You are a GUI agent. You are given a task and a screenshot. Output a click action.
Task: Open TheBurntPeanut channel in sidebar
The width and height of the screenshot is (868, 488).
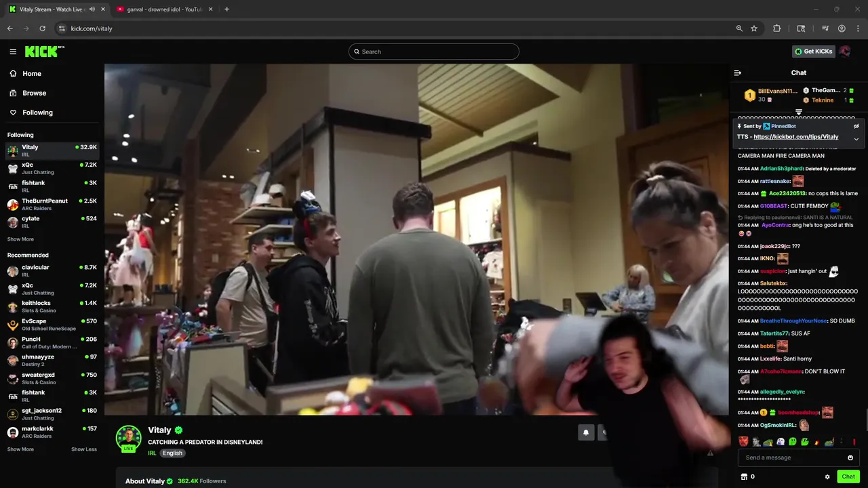[x=52, y=204]
